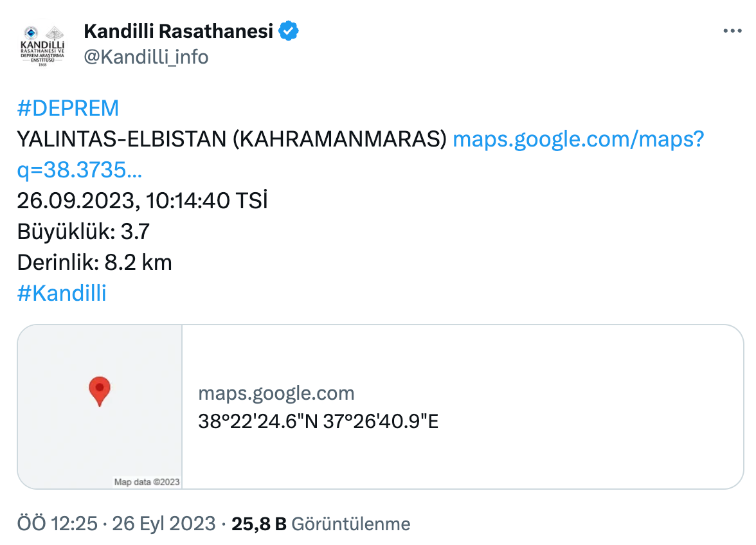
Task: Click the YALINTAS-ELBISTAN (KAHRAMANMARAS) location text
Action: point(232,139)
